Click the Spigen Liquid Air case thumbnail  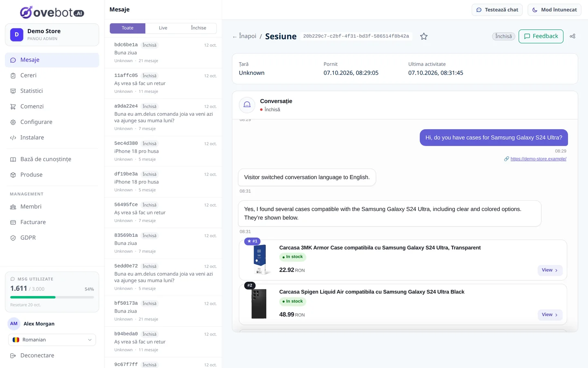coord(259,304)
